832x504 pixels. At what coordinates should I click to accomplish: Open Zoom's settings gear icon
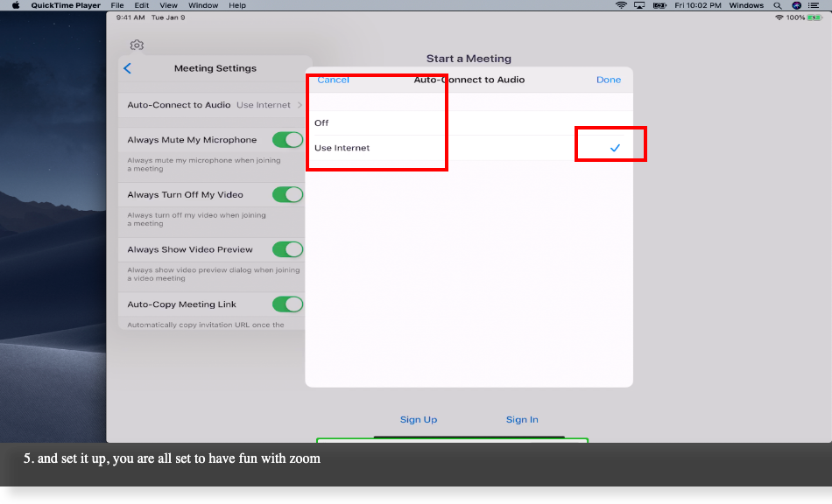tap(137, 45)
